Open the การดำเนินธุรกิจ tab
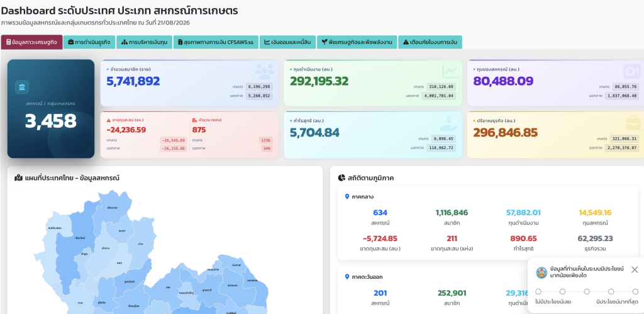The image size is (644, 314). [x=89, y=42]
